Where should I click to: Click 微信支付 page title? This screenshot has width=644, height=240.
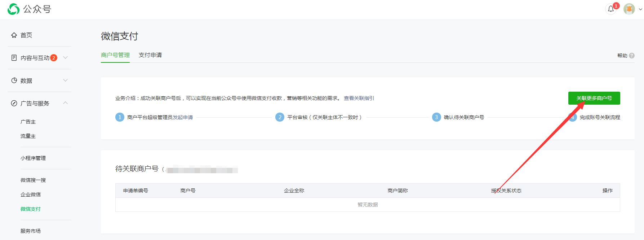tap(120, 36)
